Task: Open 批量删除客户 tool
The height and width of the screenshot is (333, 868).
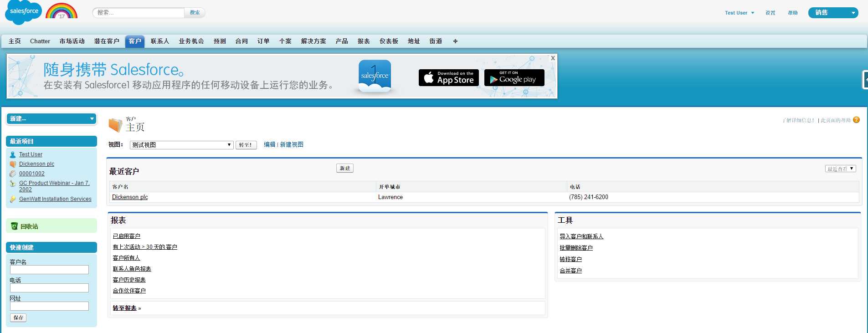Action: point(576,248)
